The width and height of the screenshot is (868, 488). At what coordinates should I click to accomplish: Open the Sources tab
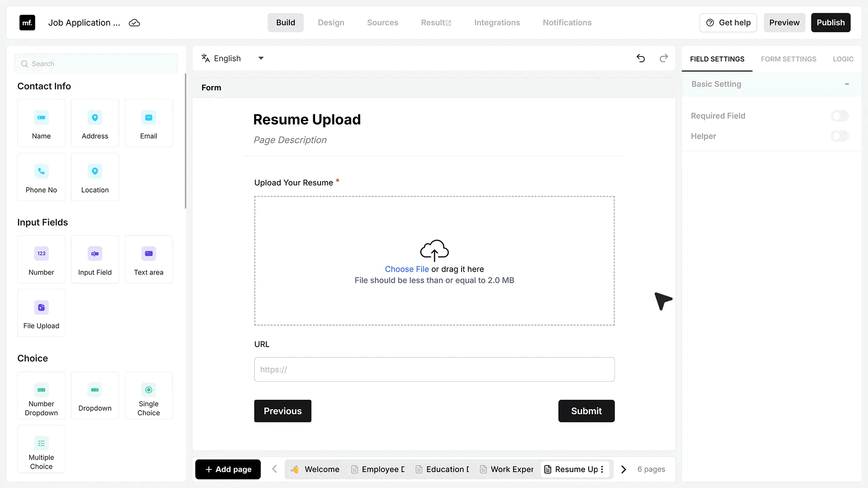tap(382, 23)
